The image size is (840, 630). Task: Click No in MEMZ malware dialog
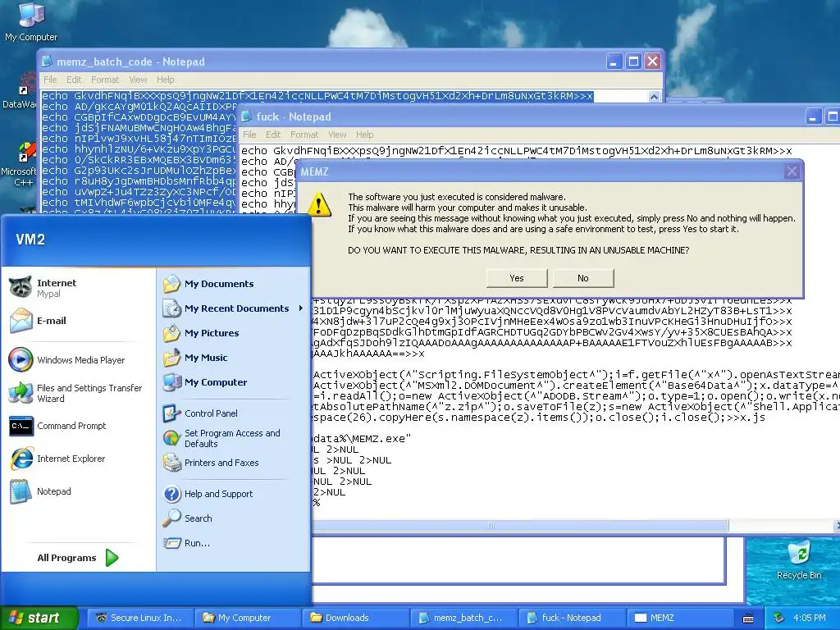click(583, 278)
